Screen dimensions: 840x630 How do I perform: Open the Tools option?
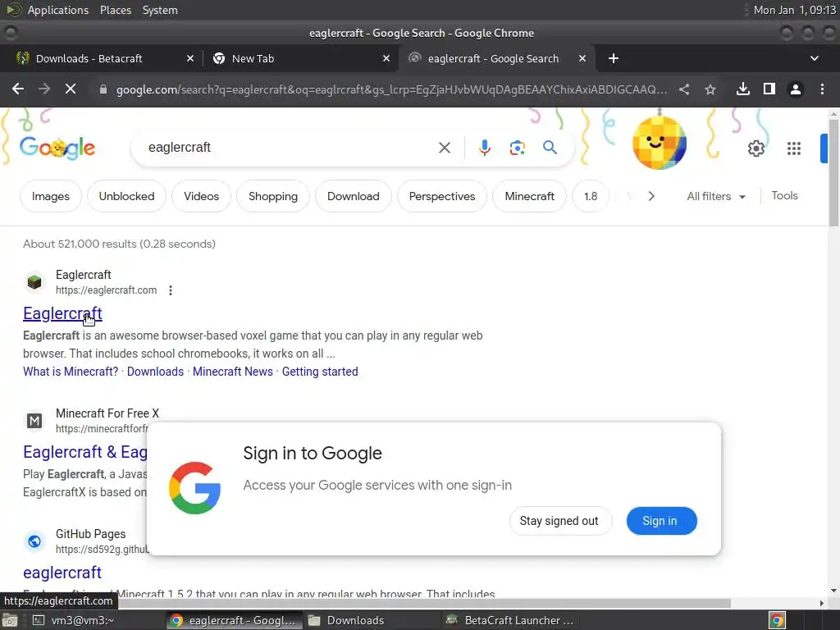784,195
